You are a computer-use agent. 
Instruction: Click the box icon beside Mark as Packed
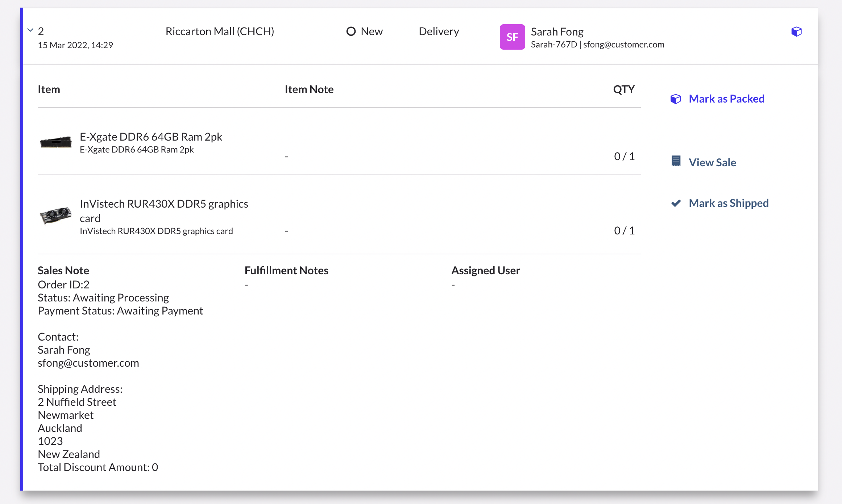click(x=676, y=99)
